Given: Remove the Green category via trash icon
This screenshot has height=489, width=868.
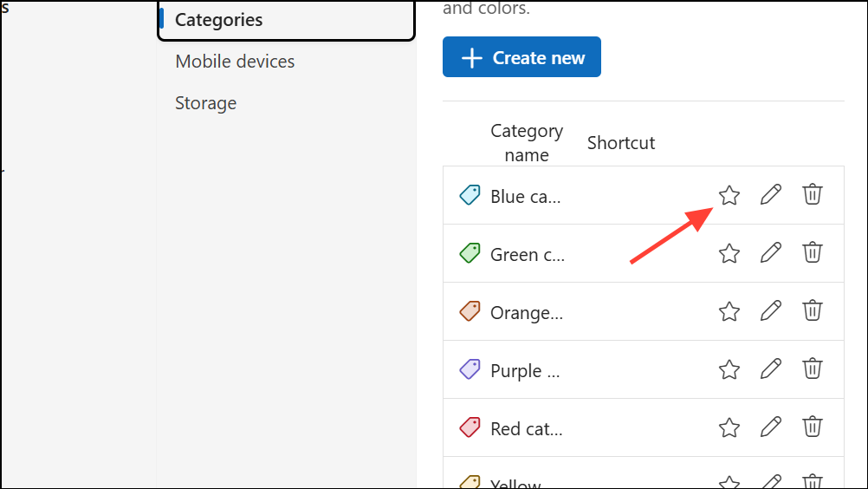Looking at the screenshot, I should pos(812,253).
